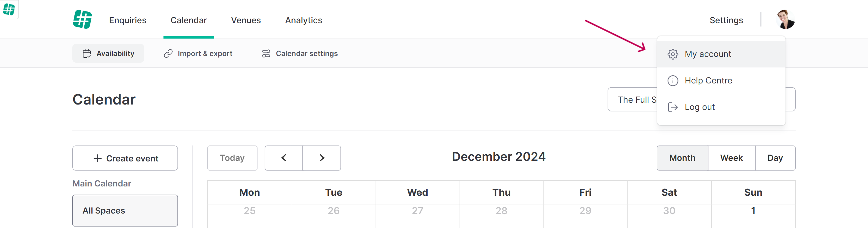Click the My account gear icon

pos(673,54)
